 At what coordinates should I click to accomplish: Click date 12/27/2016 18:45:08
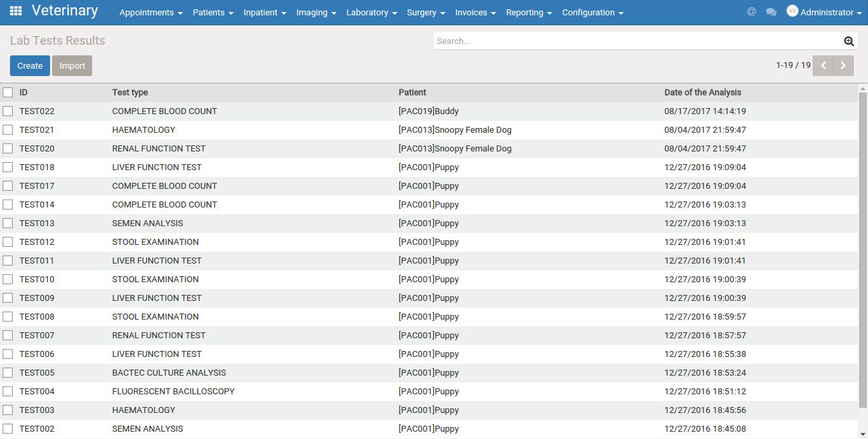click(705, 429)
